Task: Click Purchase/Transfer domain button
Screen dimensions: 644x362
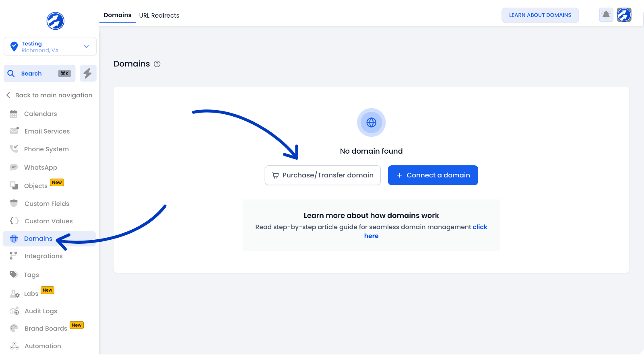Action: point(322,175)
